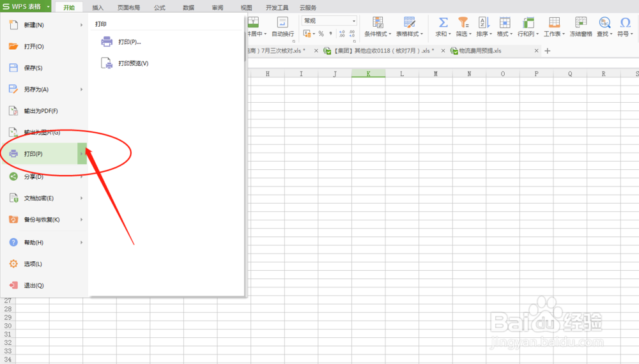Viewport: 639px width, 364px height.
Task: Open 表格样式 table styles
Action: click(410, 27)
